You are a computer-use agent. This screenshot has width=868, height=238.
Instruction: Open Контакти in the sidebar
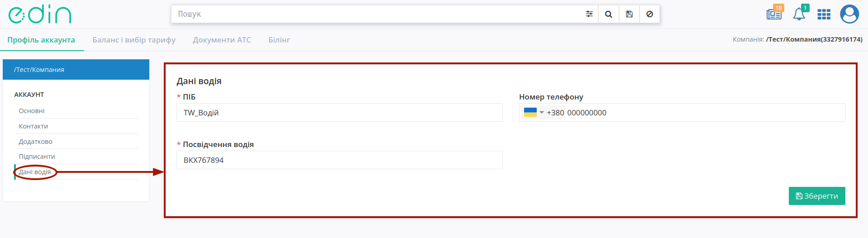[x=33, y=126]
